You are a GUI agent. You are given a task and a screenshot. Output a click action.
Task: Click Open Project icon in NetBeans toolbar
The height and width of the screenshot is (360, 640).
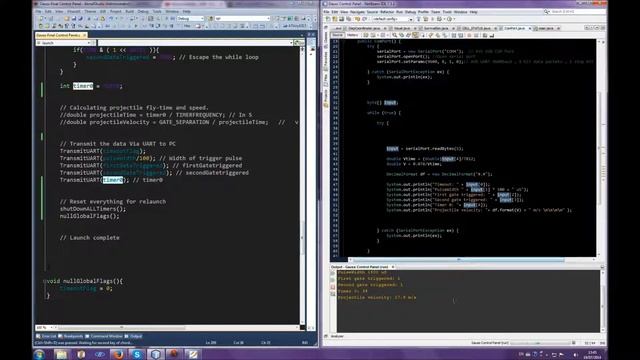342,19
